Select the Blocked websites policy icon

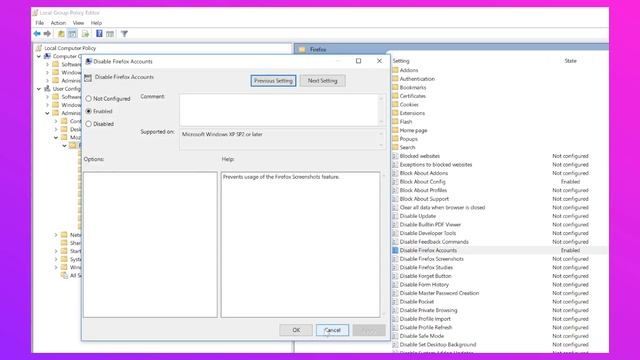(x=395, y=156)
